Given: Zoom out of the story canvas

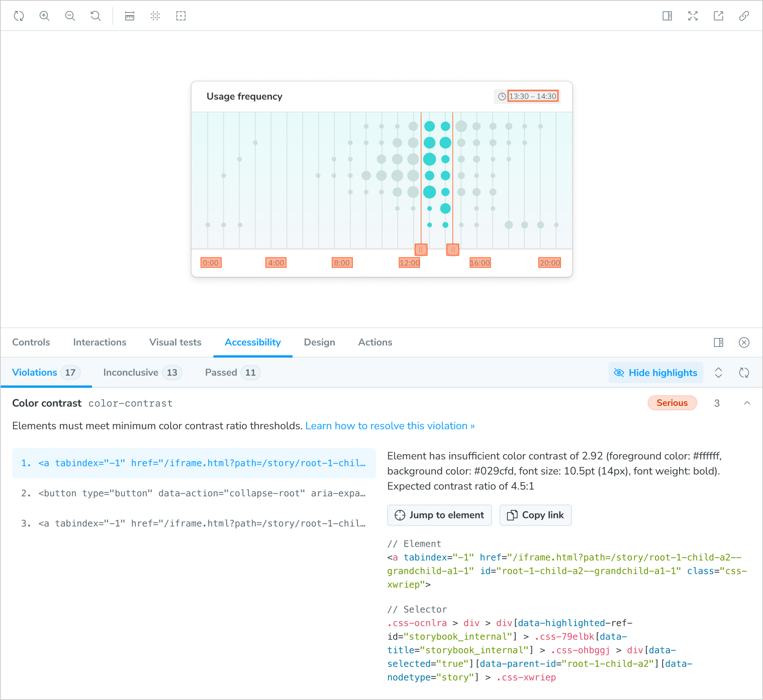Looking at the screenshot, I should pos(70,16).
